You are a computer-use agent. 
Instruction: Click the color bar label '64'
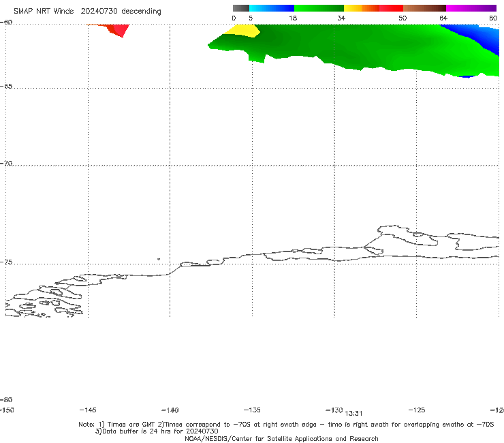[x=443, y=18]
